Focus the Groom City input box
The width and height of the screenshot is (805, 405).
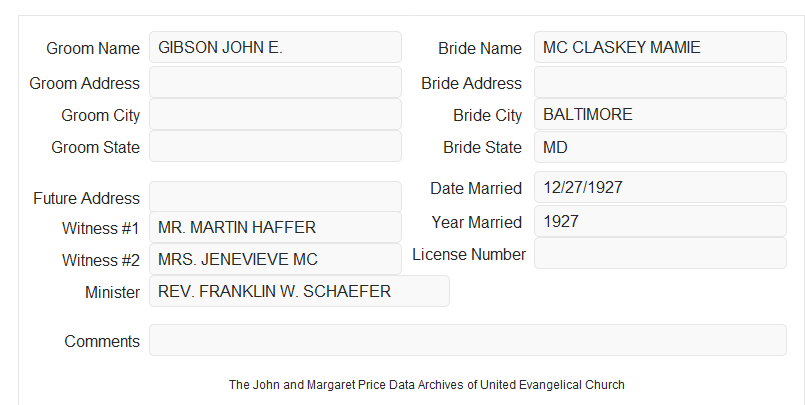[275, 114]
